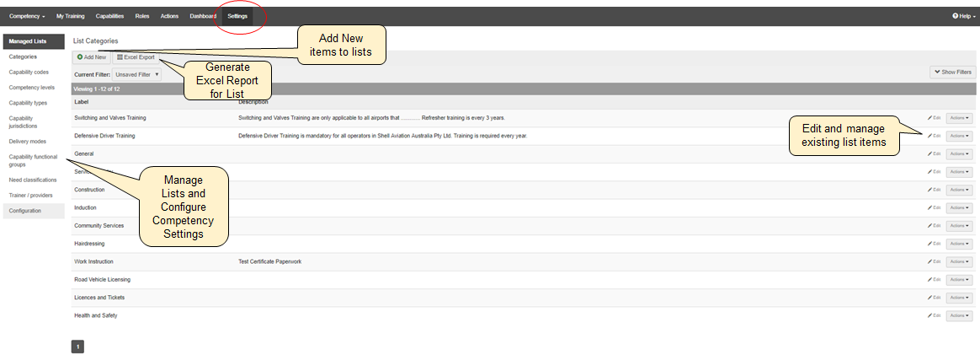This screenshot has height=360, width=980.
Task: Open Actions dropdown for Defensive Driver Training
Action: (959, 136)
